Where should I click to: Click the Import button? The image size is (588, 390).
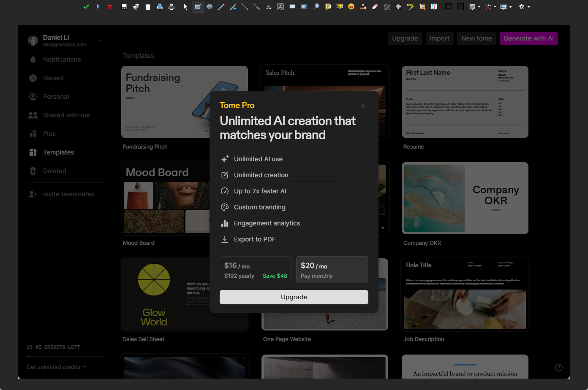click(x=439, y=38)
